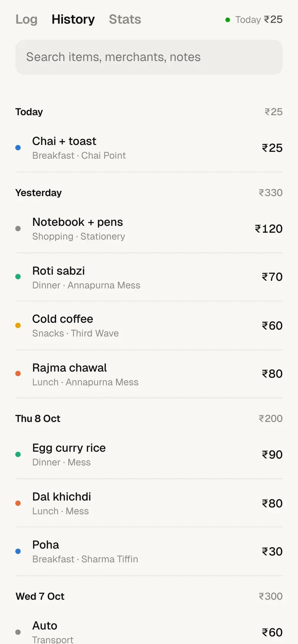Open the Chai + toast entry

pos(149,148)
